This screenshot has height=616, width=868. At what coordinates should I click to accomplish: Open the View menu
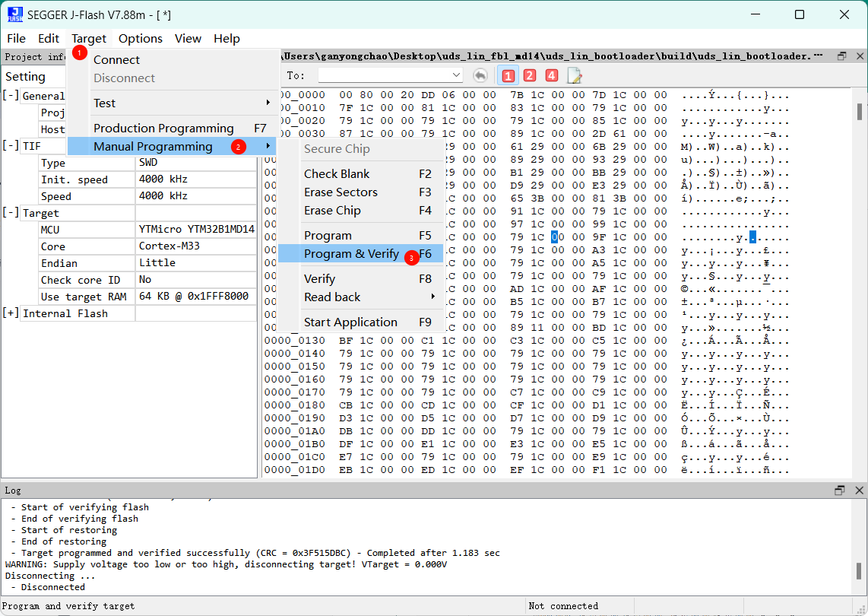(x=188, y=38)
